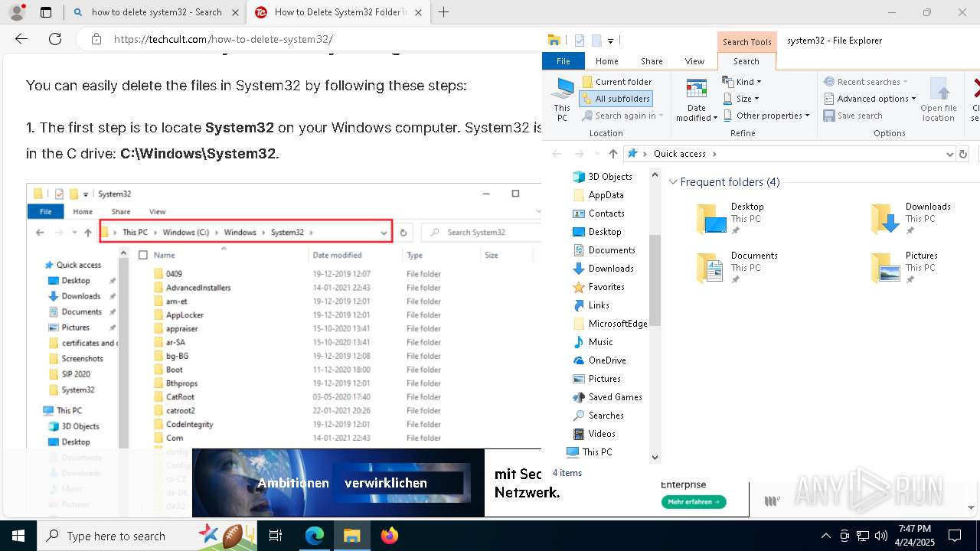Click This PC icon in Search ribbon
The height and width of the screenshot is (551, 980).
pos(562,99)
